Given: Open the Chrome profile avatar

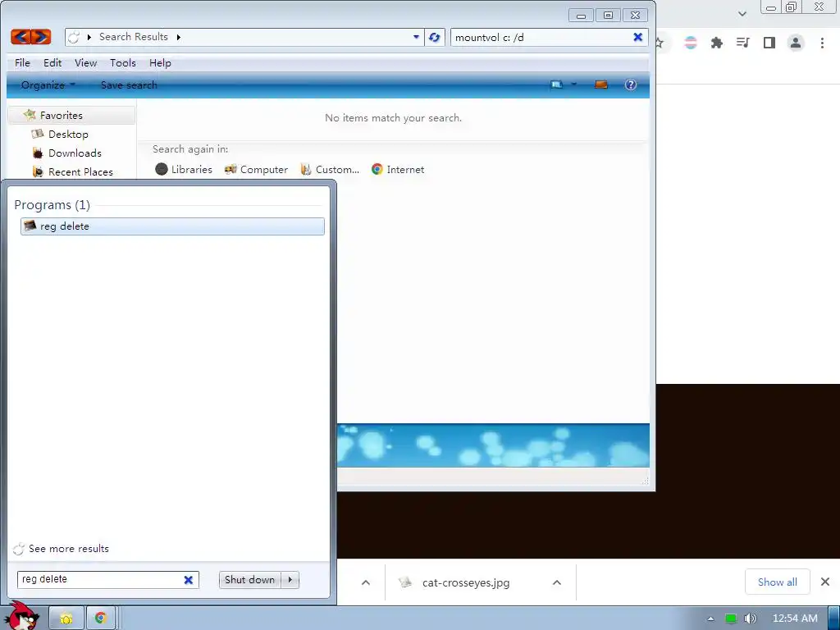Looking at the screenshot, I should point(796,43).
